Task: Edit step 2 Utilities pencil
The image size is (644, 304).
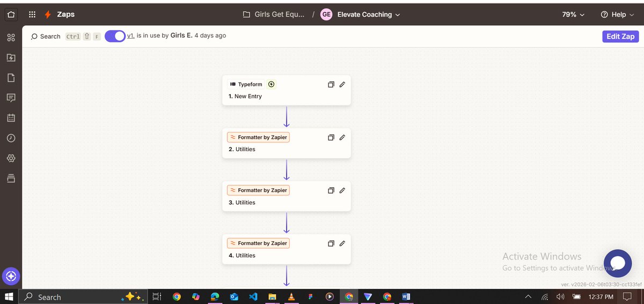Action: click(x=342, y=137)
